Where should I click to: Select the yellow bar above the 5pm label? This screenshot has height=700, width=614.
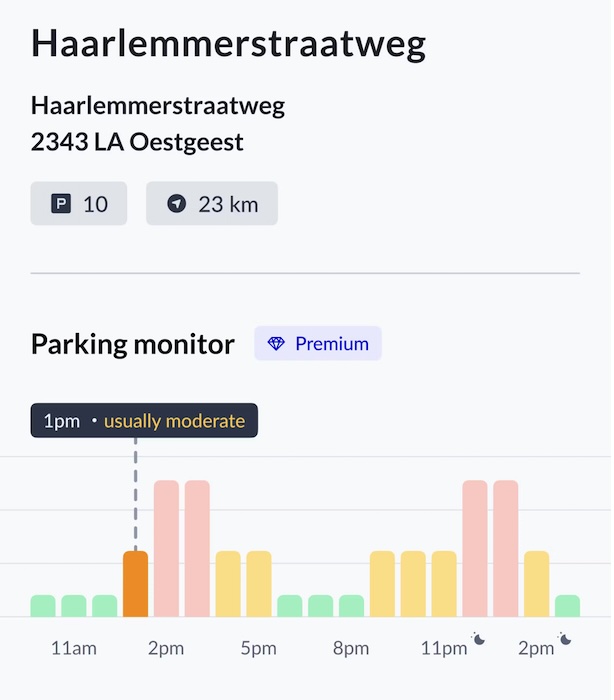259,584
